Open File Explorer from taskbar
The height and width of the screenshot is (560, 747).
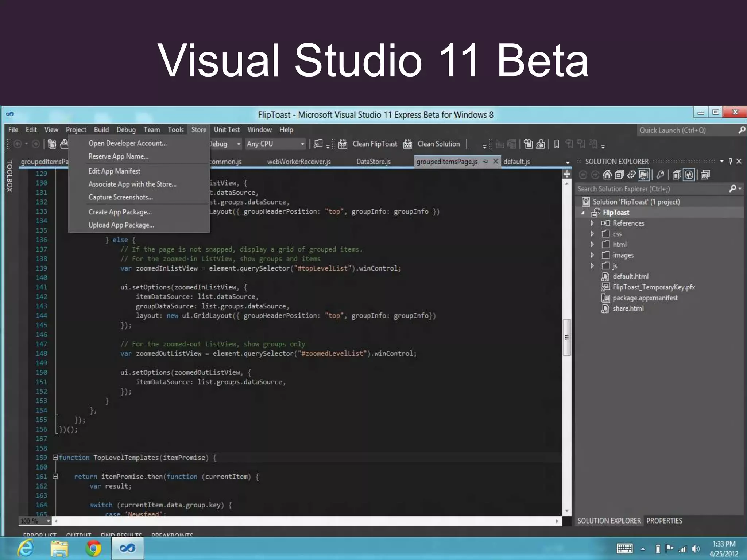(x=59, y=548)
